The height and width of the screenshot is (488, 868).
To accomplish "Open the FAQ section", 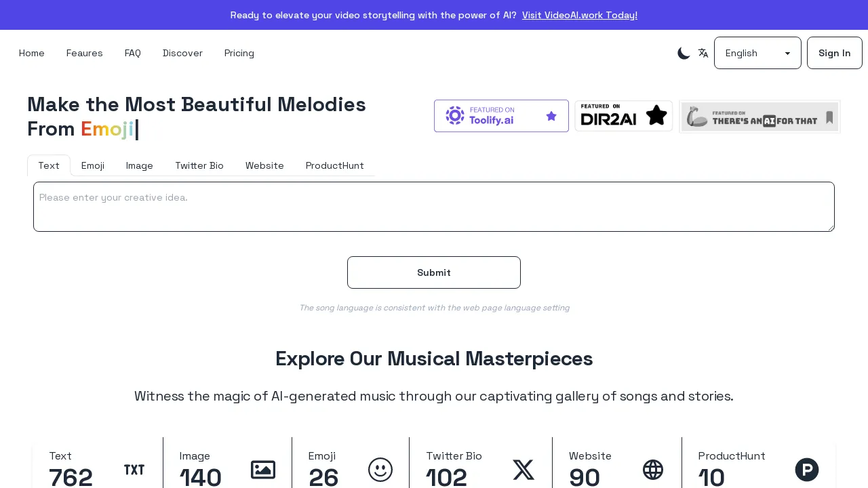I will click(132, 53).
